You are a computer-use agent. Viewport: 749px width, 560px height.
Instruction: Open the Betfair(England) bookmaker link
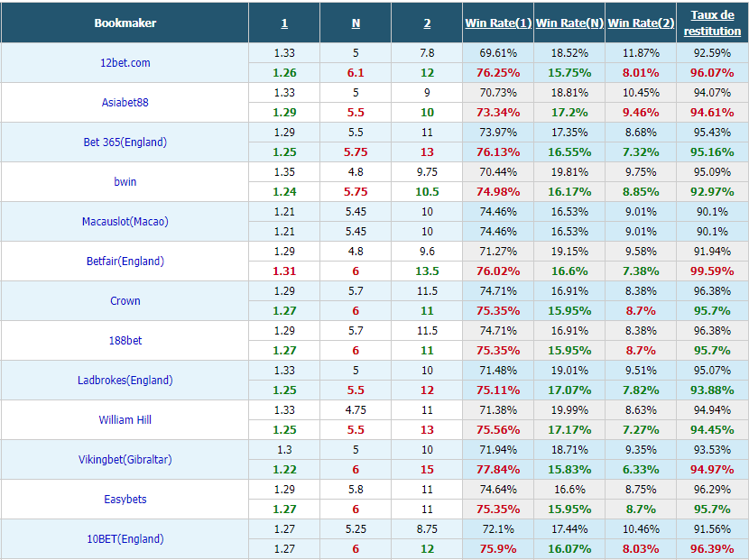125,262
